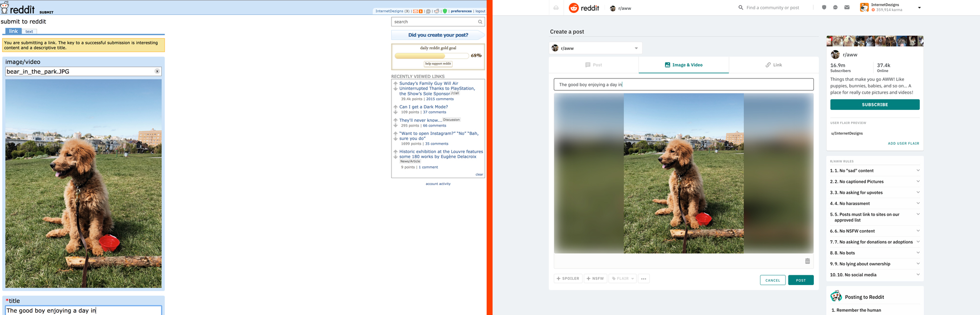Open envelope messages icon in new reddit top bar
Screen dimensions: 980x315
click(x=847, y=7)
